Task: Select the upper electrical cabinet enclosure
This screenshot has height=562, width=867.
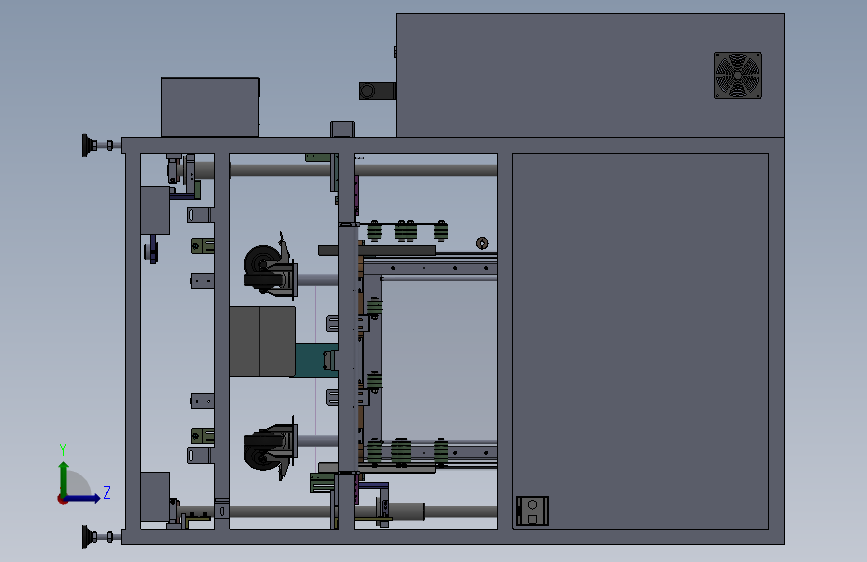Action: 590,75
